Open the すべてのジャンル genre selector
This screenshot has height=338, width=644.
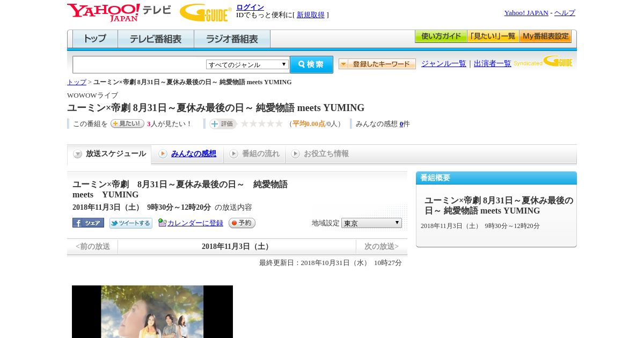[x=247, y=64]
